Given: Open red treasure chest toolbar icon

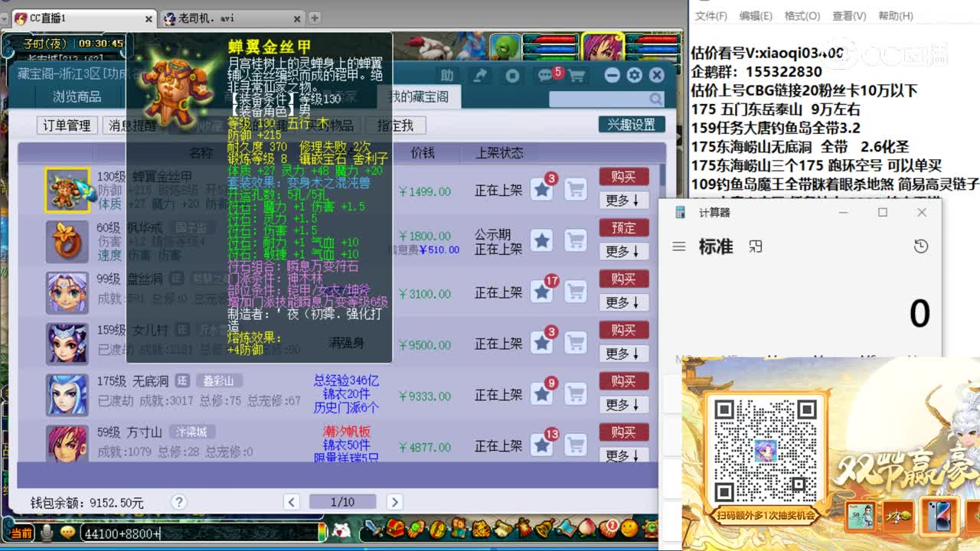Looking at the screenshot, I should (394, 529).
